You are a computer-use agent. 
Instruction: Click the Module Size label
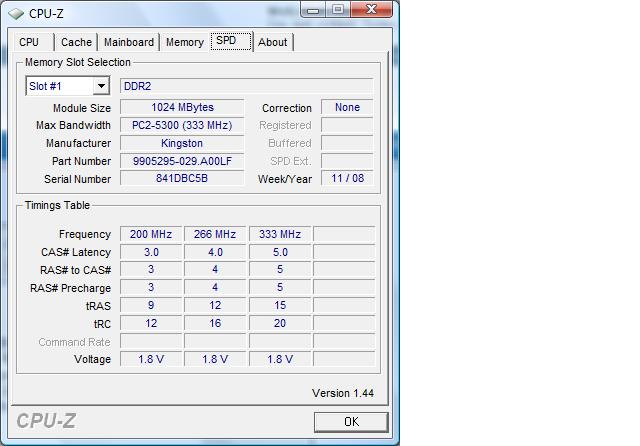click(x=82, y=108)
